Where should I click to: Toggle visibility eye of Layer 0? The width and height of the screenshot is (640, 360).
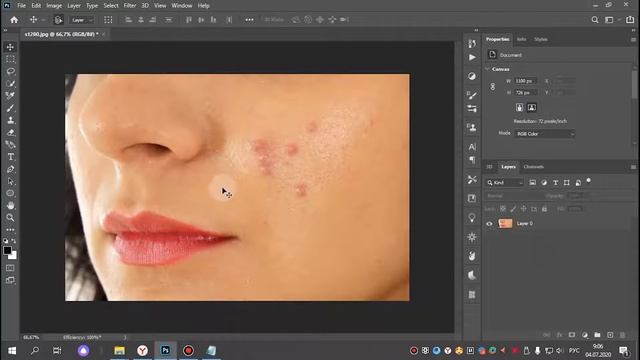489,224
